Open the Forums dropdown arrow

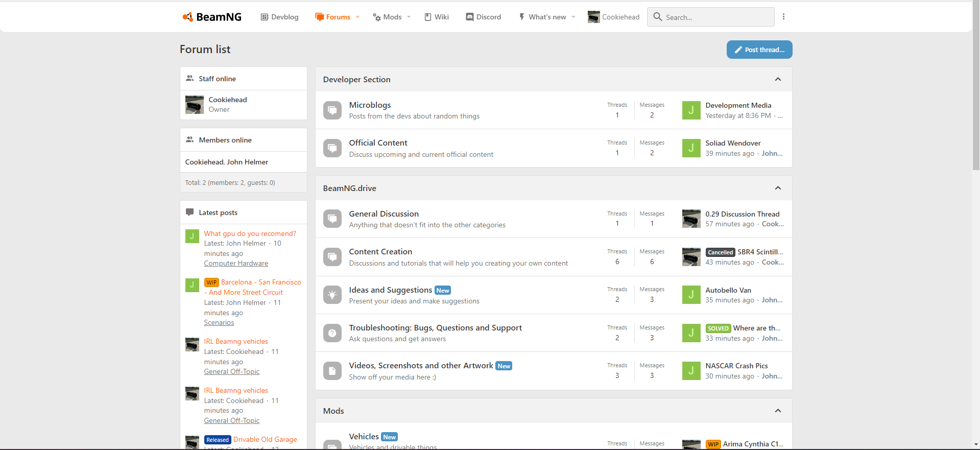(357, 17)
